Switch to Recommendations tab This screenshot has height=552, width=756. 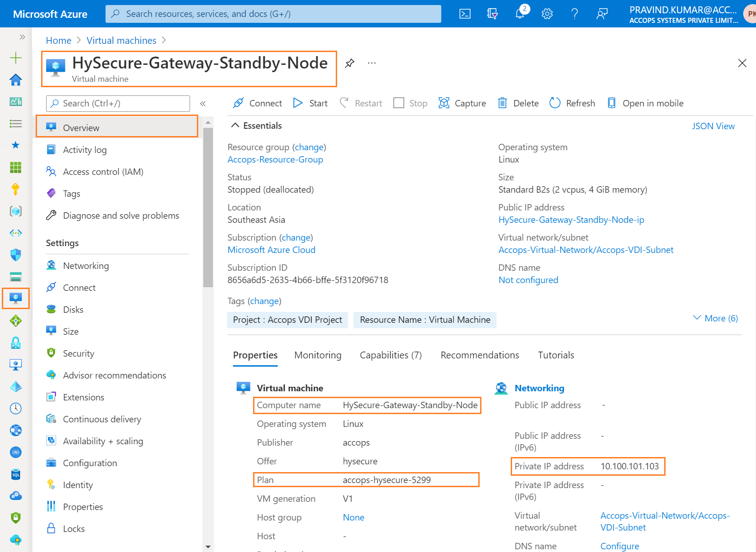click(x=480, y=355)
